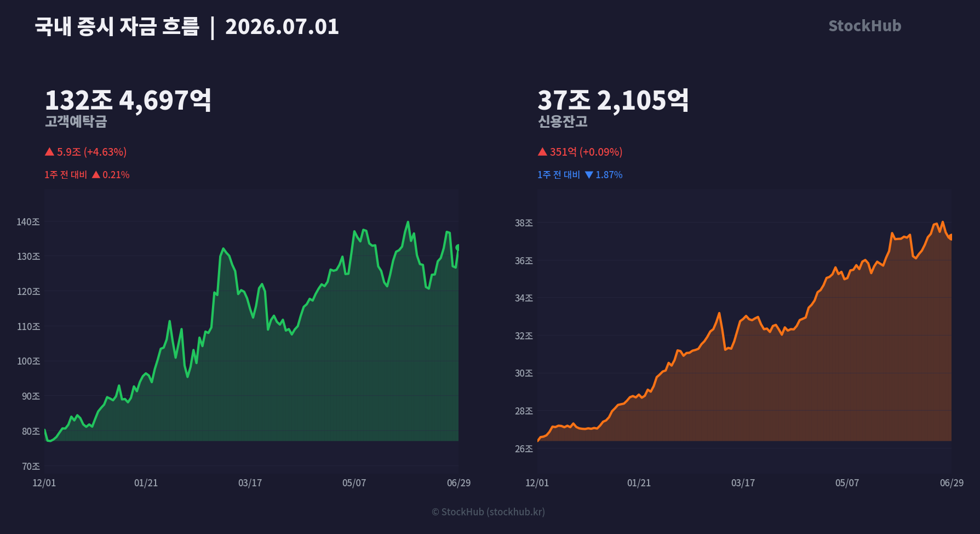Click 03/17 date on orange chart axis
980x534 pixels.
coord(743,483)
